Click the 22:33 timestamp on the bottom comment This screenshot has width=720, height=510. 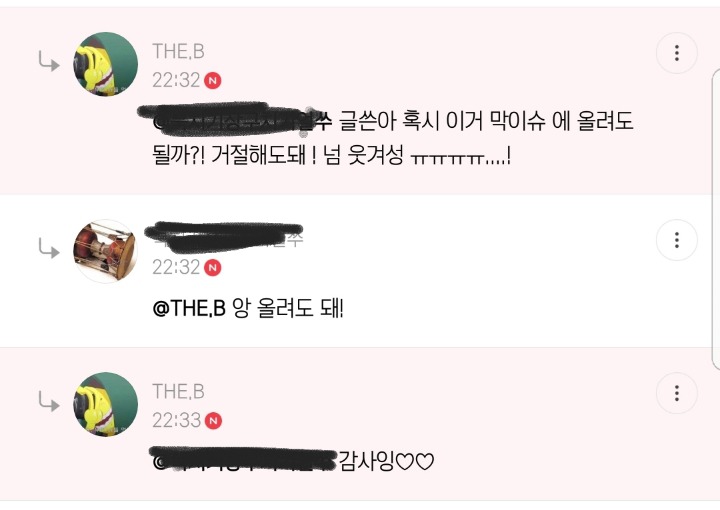pos(177,420)
